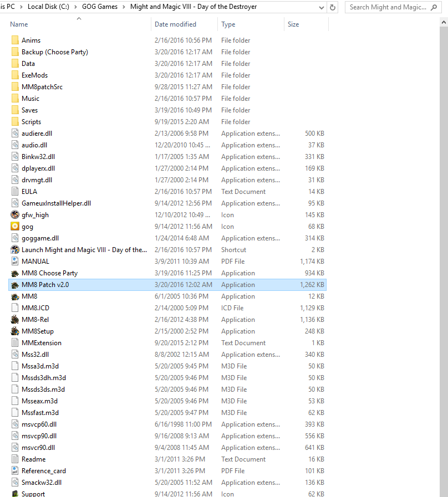Viewport: 448px width, 497px height.
Task: Select the goggame.dll file name
Action: 40,238
